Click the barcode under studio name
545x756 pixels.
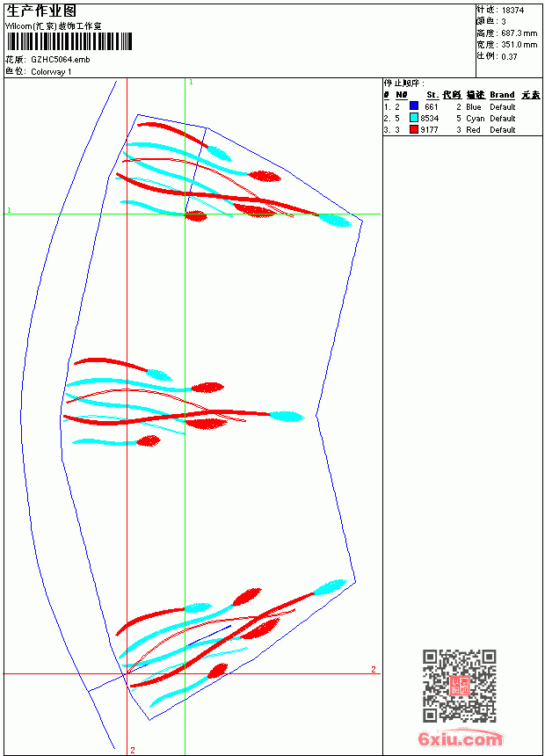pyautogui.click(x=69, y=41)
